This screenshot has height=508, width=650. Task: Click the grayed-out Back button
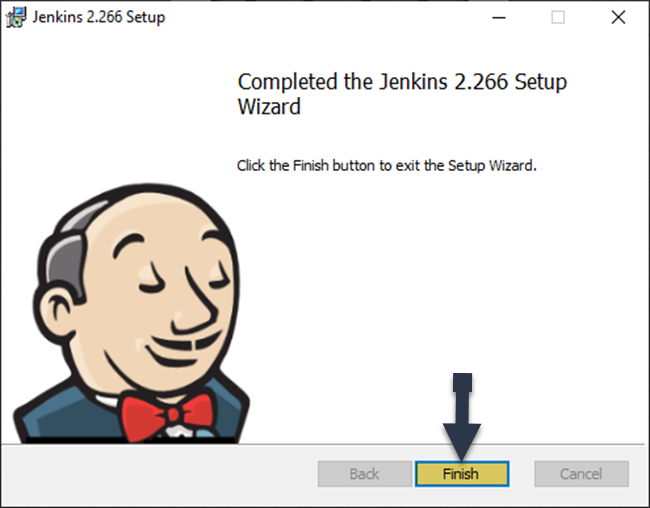click(364, 474)
